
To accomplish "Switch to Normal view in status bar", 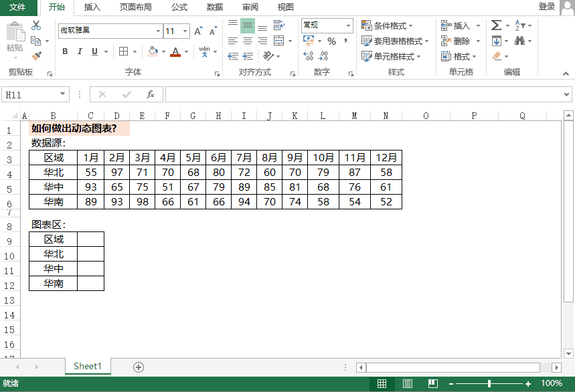I will (x=382, y=383).
